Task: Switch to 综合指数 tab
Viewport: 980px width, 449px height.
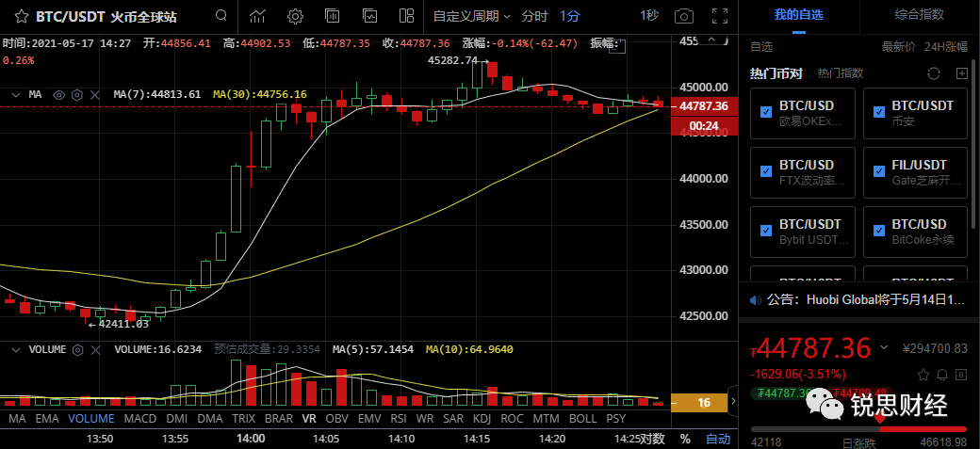Action: tap(920, 15)
